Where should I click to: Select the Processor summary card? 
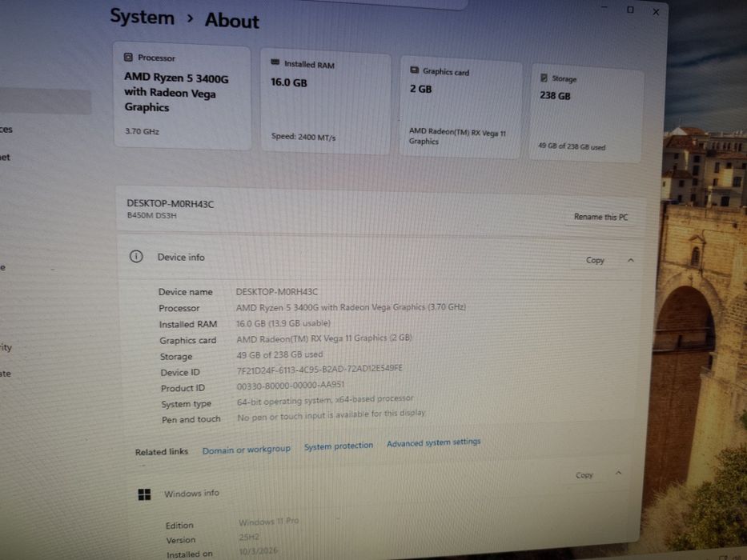[x=182, y=96]
